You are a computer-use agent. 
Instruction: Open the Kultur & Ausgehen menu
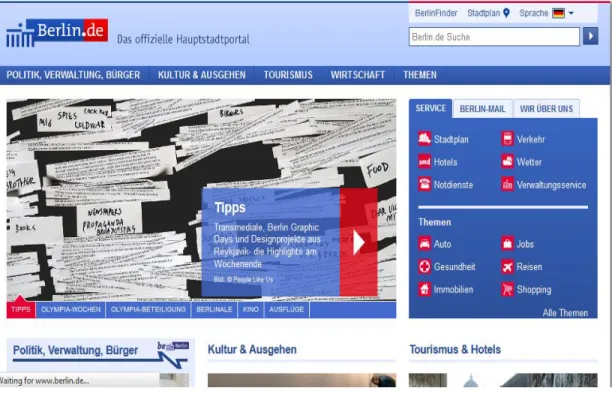click(x=202, y=75)
